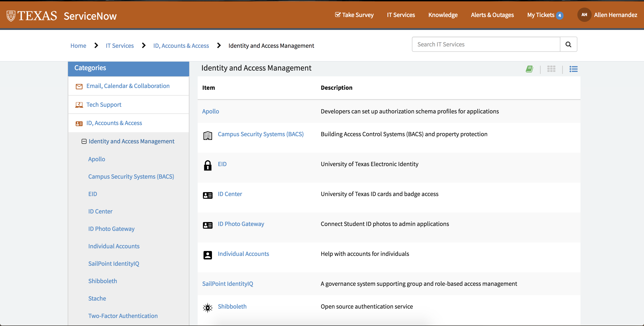Click the Campus Security building icon

208,136
